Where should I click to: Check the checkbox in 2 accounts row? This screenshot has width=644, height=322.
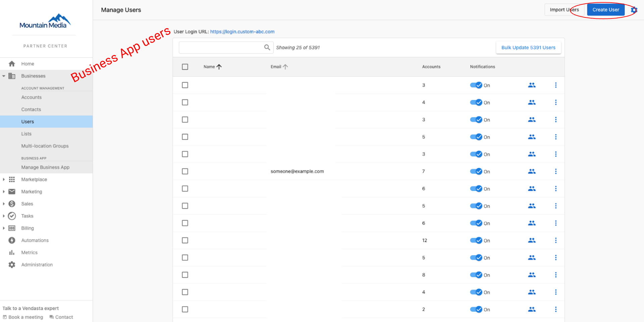[x=185, y=309]
